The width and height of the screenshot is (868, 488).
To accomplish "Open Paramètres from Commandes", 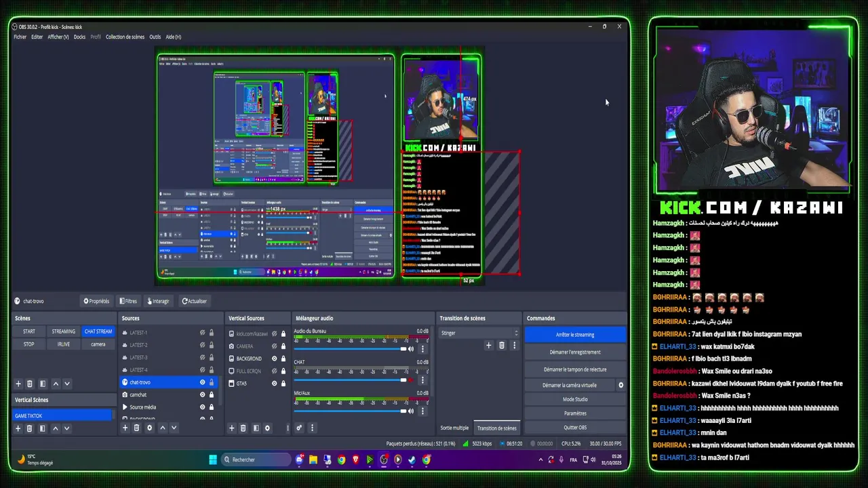I will [575, 413].
